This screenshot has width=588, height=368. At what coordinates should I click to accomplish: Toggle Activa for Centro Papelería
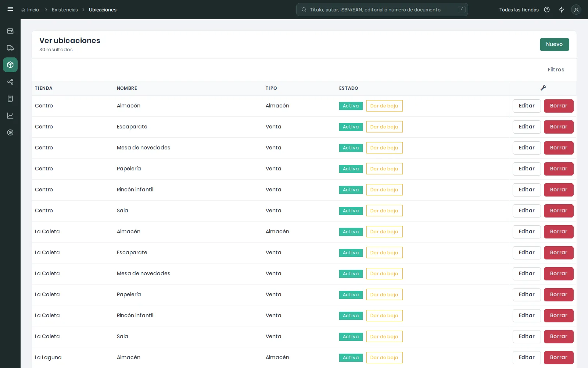351,169
